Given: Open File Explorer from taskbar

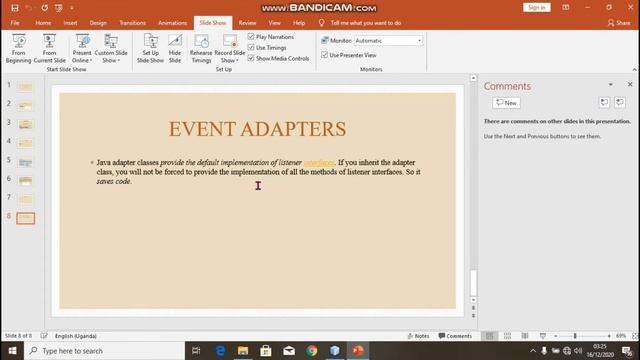Looking at the screenshot, I should [243, 351].
